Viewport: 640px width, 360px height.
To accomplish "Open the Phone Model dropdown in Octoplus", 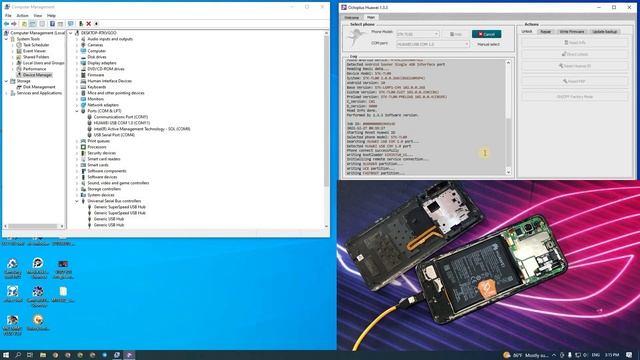I will pos(418,34).
